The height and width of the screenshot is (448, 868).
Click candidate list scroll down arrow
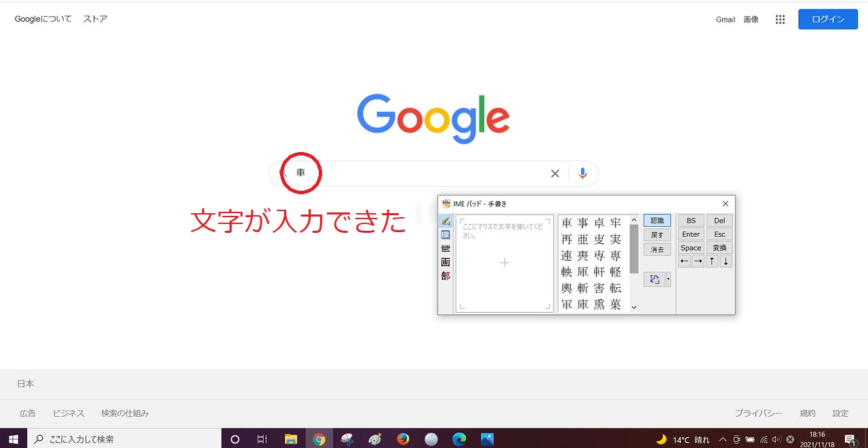tap(634, 307)
